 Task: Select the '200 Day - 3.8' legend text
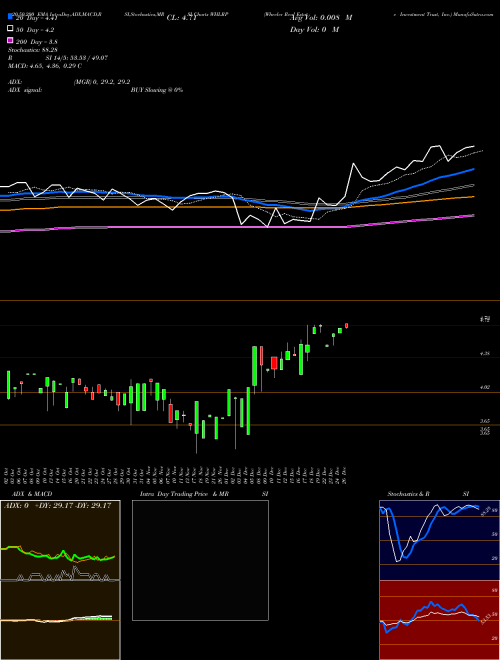click(37, 42)
